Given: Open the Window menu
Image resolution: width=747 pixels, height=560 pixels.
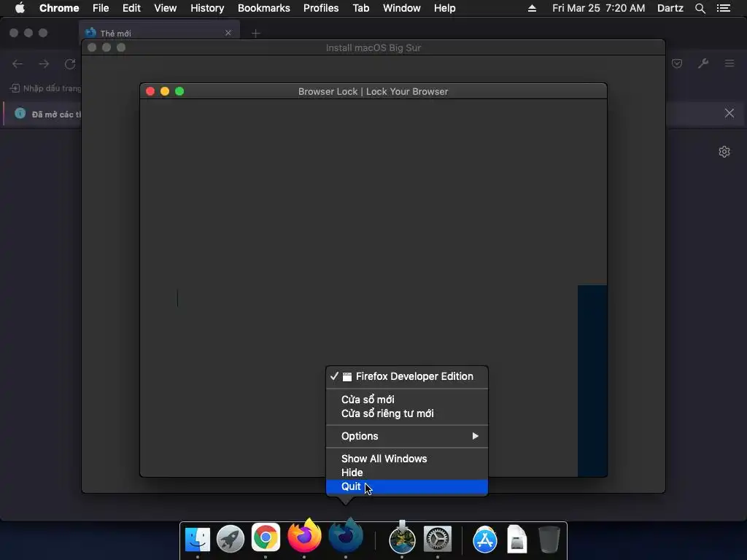Looking at the screenshot, I should (402, 8).
